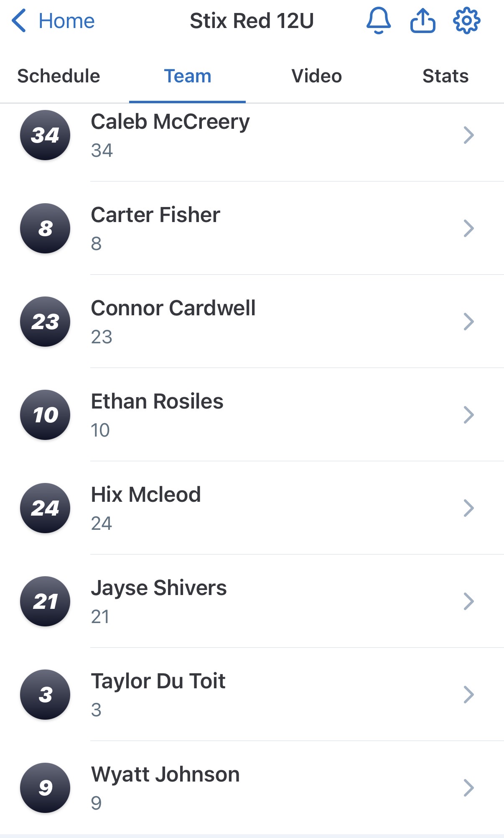Expand Hix Mcleod row chevron
Viewport: 504px width, 838px height.
click(468, 508)
